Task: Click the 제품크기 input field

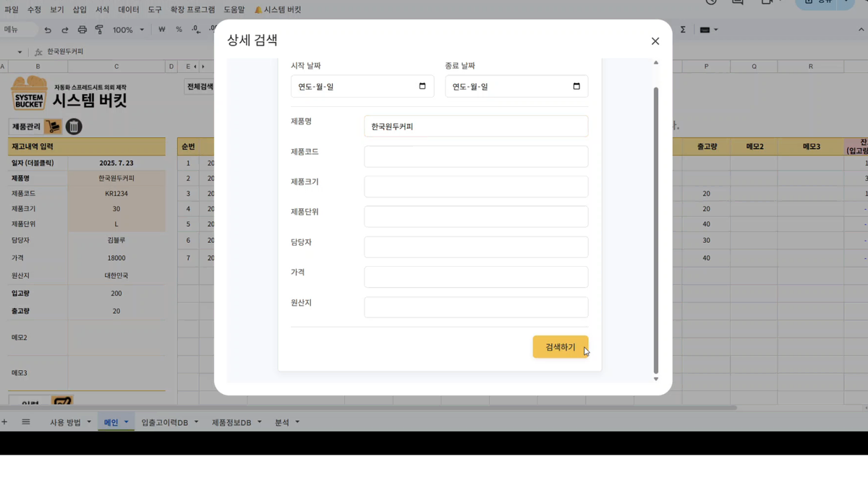Action: click(x=476, y=187)
